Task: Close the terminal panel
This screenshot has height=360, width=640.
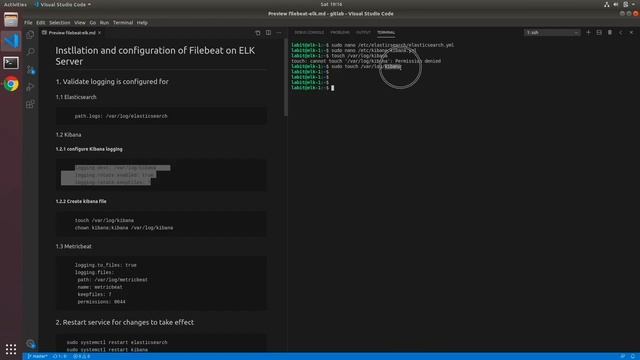Action: [631, 32]
